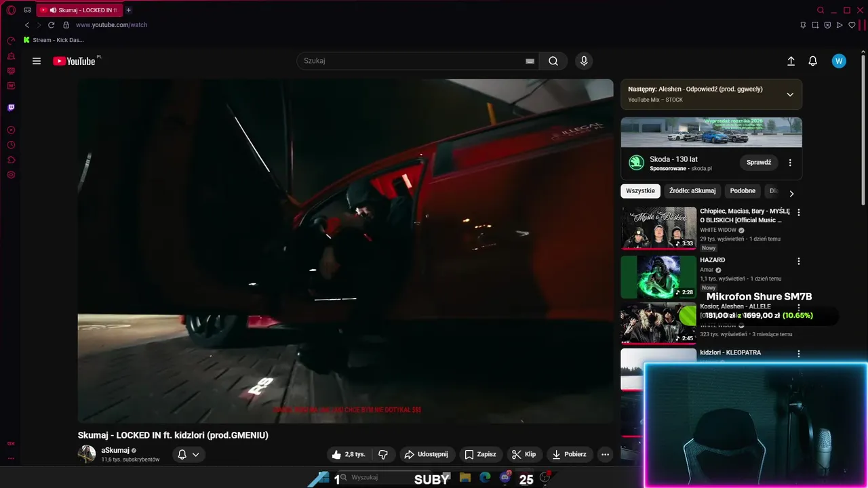Open Microsoft Edge from taskbar
868x488 pixels.
[485, 478]
